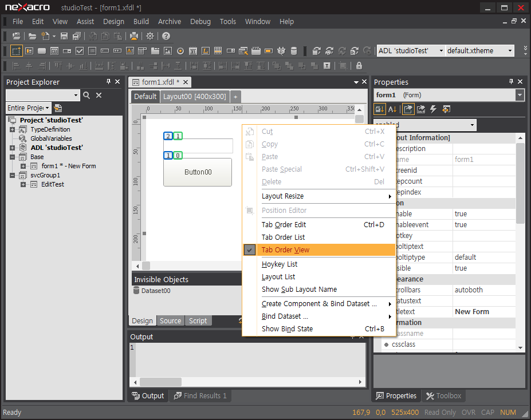Image resolution: width=531 pixels, height=420 pixels.
Task: Select the Calendar component tool icon
Action: coord(193,51)
